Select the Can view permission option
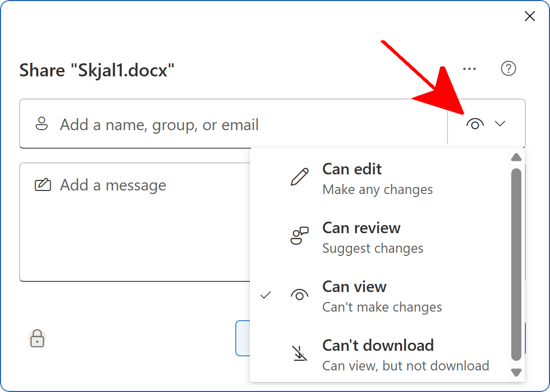 (380, 297)
